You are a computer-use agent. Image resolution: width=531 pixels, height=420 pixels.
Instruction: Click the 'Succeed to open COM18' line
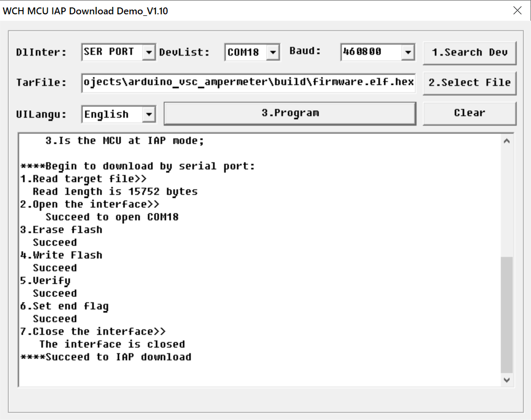pyautogui.click(x=112, y=217)
